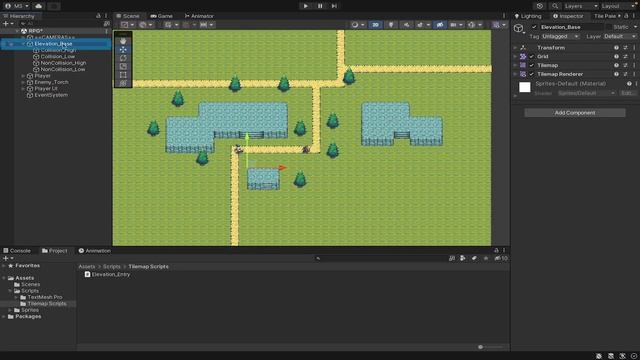Expand the Tilemap Renderer component

pyautogui.click(x=515, y=74)
